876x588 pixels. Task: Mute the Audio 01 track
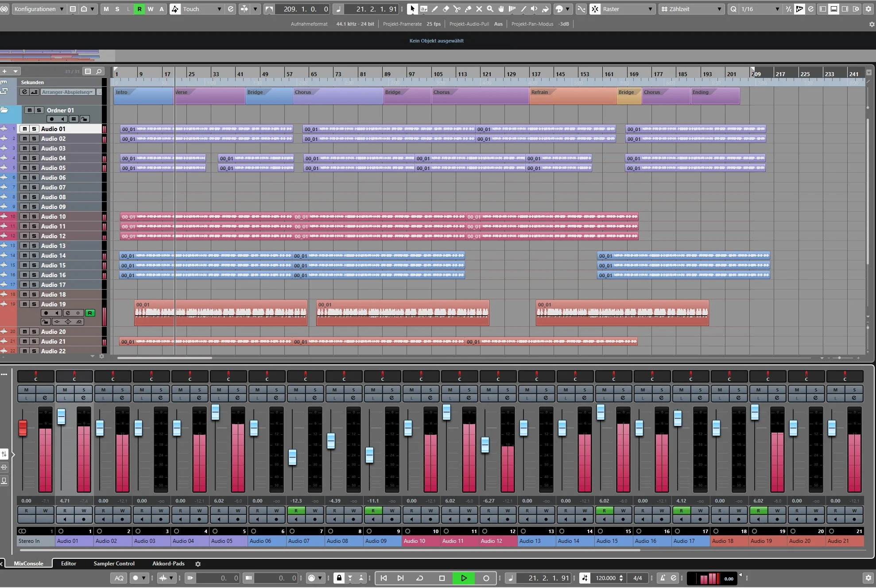[x=25, y=129]
